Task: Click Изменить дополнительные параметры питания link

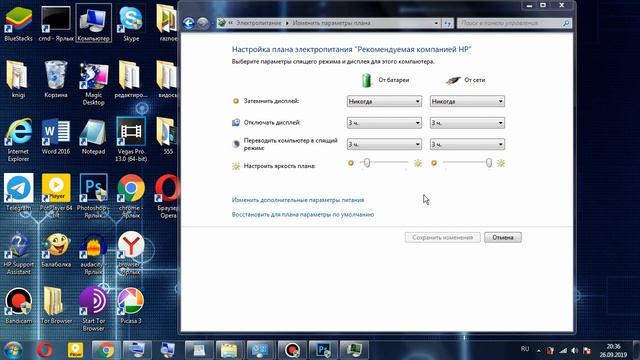Action: (298, 200)
